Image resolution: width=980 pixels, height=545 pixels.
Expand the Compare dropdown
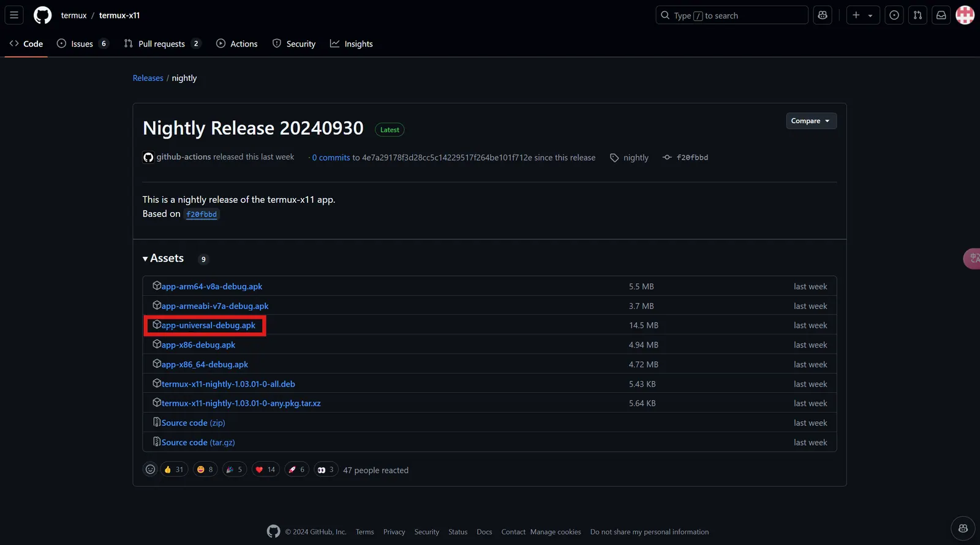coord(810,121)
